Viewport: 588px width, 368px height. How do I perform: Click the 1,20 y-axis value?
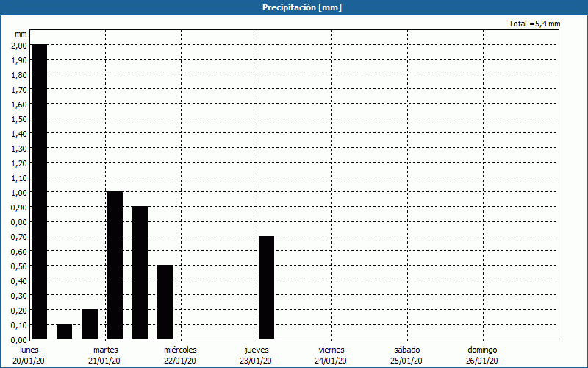click(x=19, y=163)
